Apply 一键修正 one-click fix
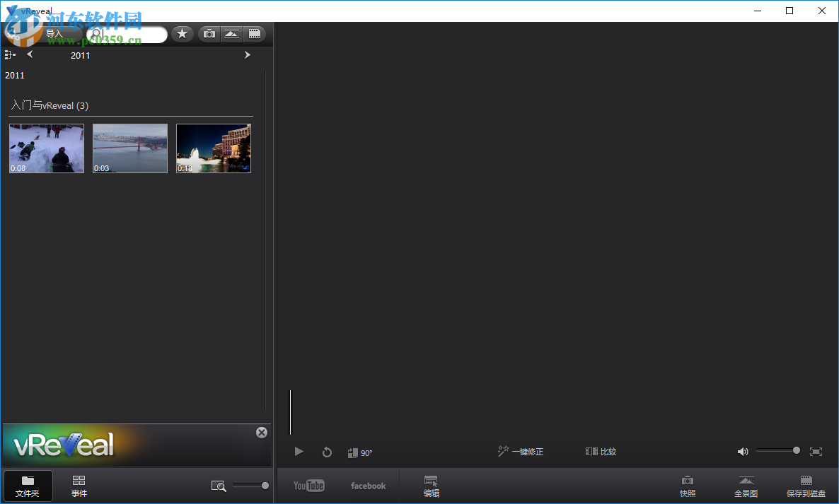The width and height of the screenshot is (839, 504). click(x=521, y=452)
